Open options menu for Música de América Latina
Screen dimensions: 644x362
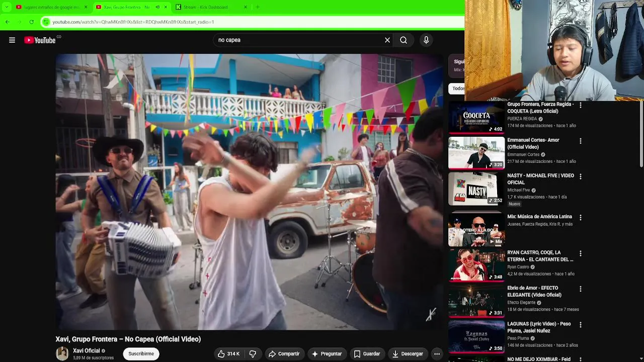581,218
